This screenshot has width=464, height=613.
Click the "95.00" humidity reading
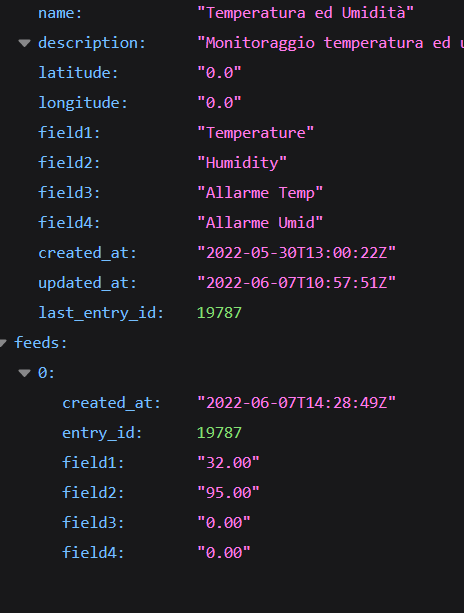[228, 493]
